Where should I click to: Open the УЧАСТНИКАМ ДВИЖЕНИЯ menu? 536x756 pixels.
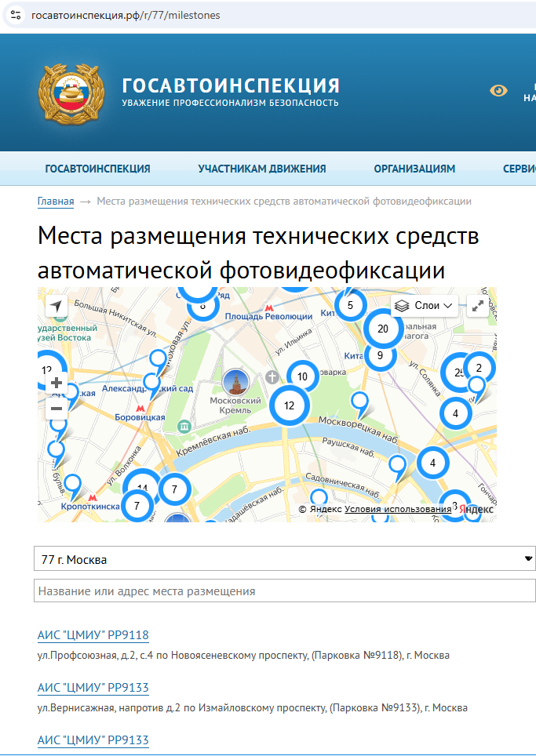pos(262,169)
